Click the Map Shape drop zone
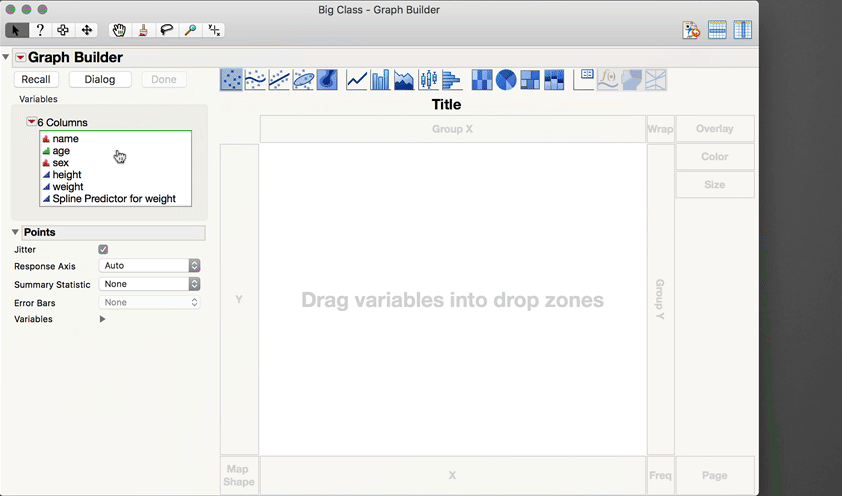The width and height of the screenshot is (842, 496). pos(239,475)
